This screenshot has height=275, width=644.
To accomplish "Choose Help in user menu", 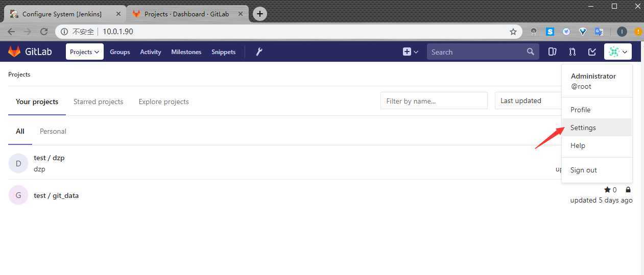I will point(597,145).
